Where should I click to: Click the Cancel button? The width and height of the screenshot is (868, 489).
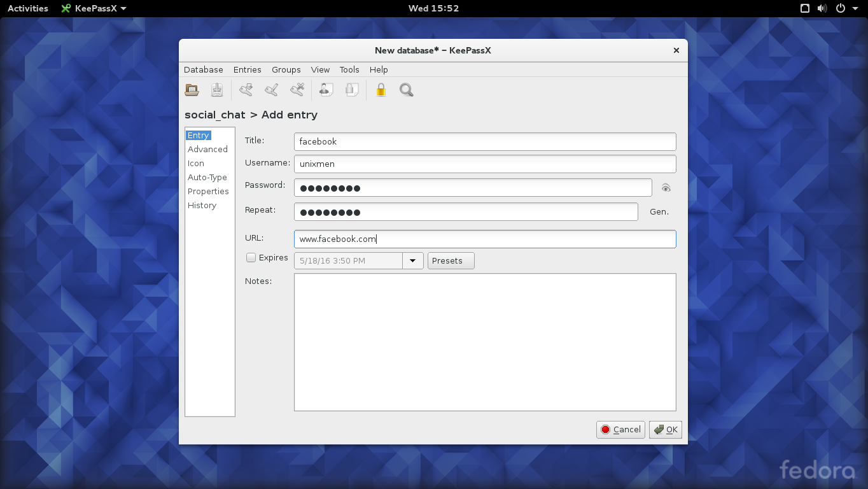(620, 430)
